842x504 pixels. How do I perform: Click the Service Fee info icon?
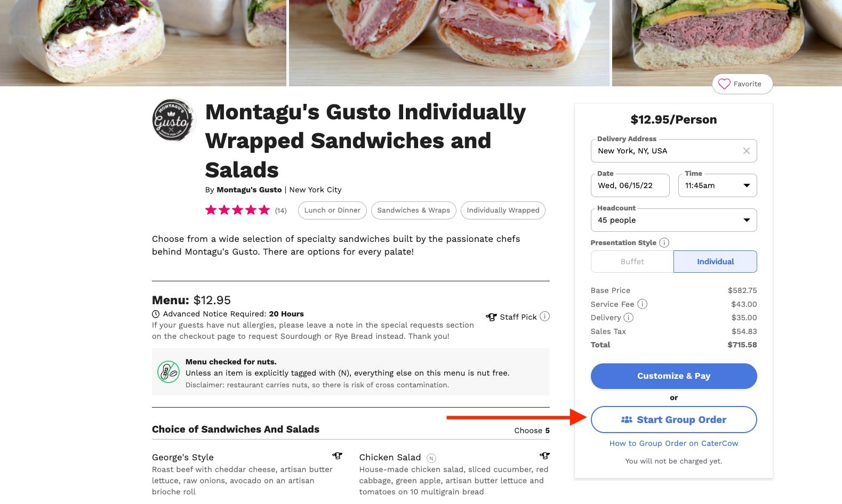coord(643,304)
